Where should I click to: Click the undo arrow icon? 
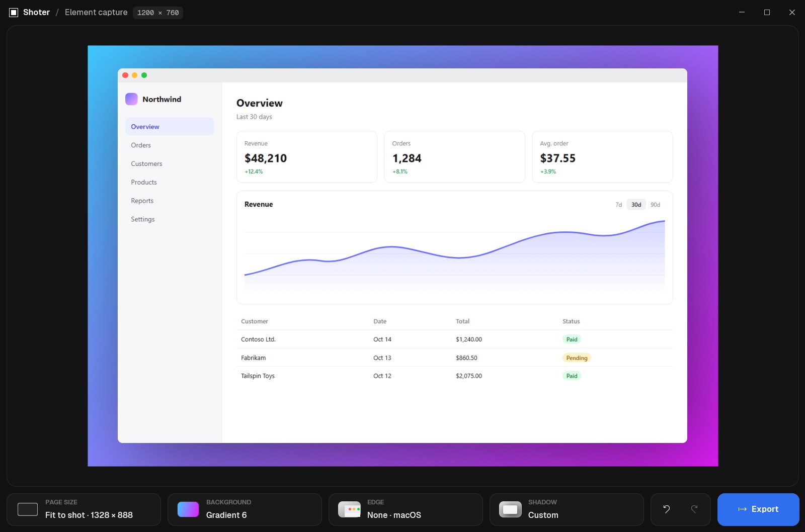click(666, 509)
